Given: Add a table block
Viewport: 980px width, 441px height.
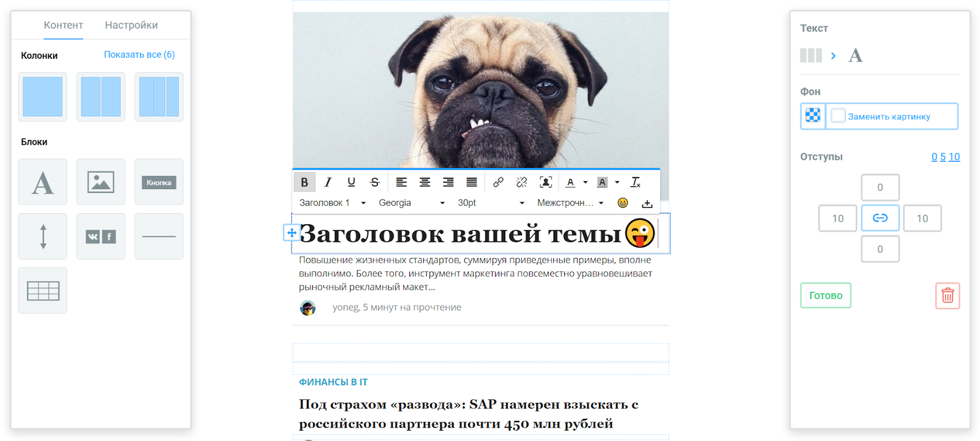Looking at the screenshot, I should [x=42, y=290].
